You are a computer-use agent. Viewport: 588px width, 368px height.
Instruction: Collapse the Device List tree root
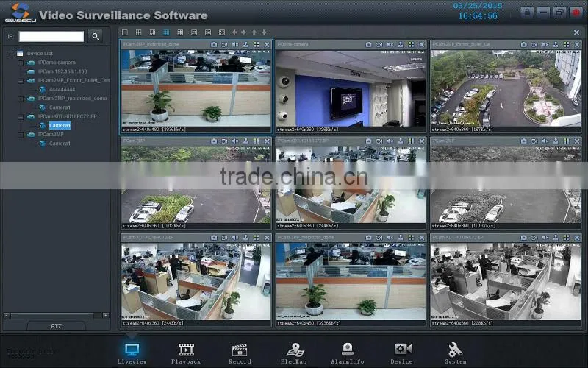click(x=10, y=54)
